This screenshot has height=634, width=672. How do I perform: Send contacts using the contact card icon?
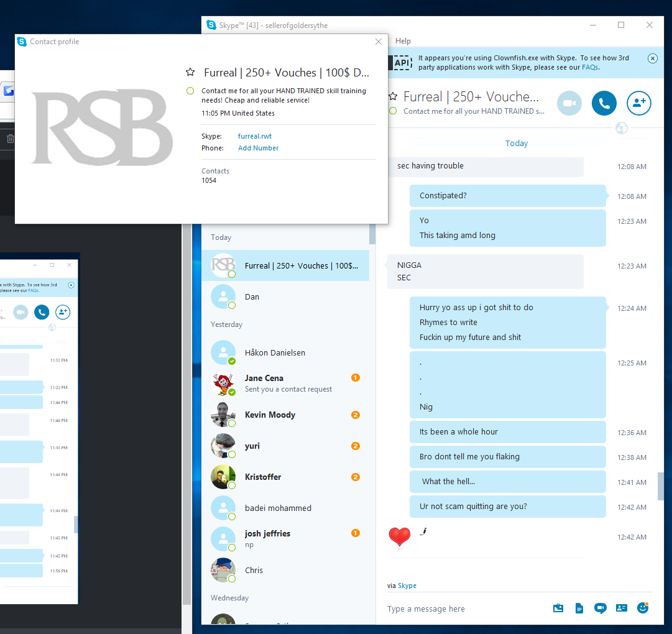click(x=622, y=608)
